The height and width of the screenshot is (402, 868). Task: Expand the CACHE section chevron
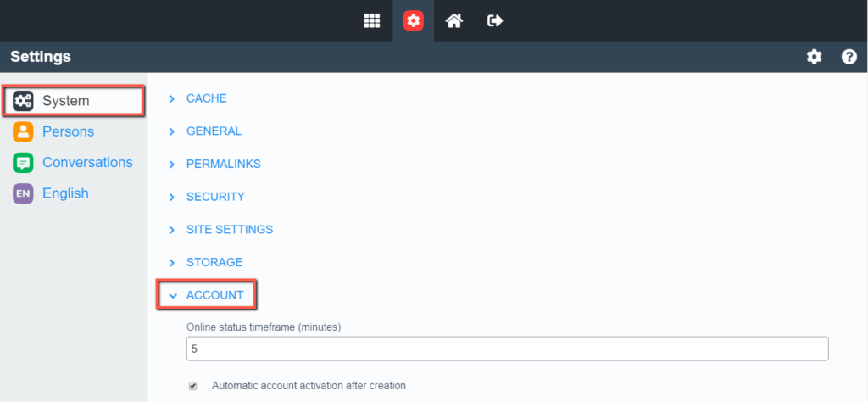[x=171, y=98]
